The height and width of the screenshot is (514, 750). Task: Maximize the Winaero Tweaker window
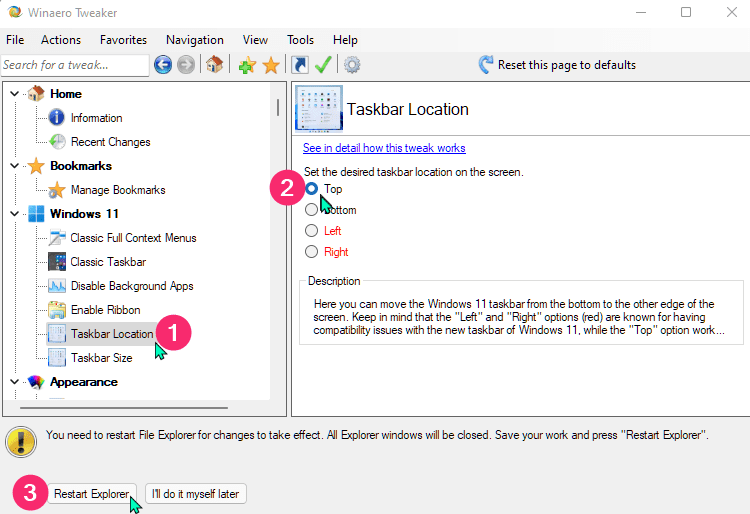pyautogui.click(x=686, y=12)
